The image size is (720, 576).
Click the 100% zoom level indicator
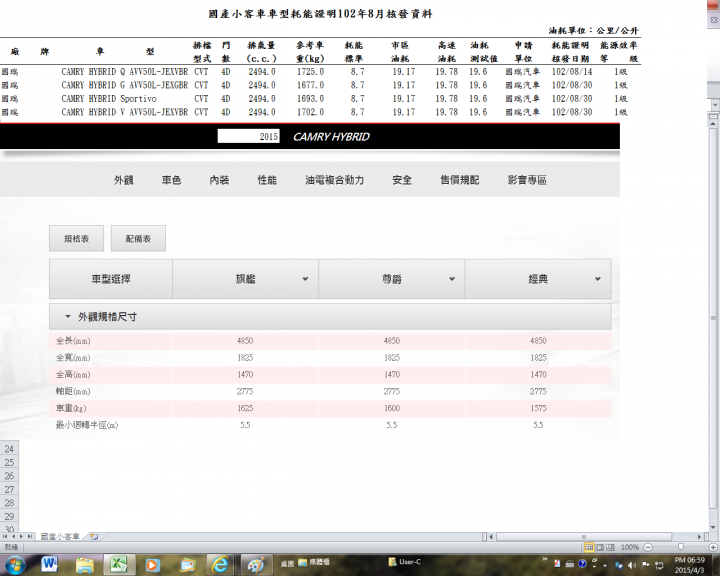point(630,547)
